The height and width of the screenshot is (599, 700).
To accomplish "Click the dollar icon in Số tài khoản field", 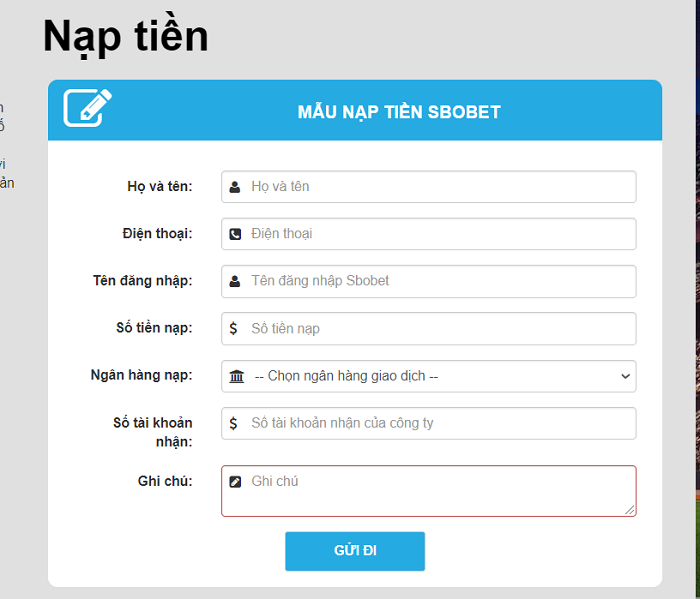I will click(234, 423).
